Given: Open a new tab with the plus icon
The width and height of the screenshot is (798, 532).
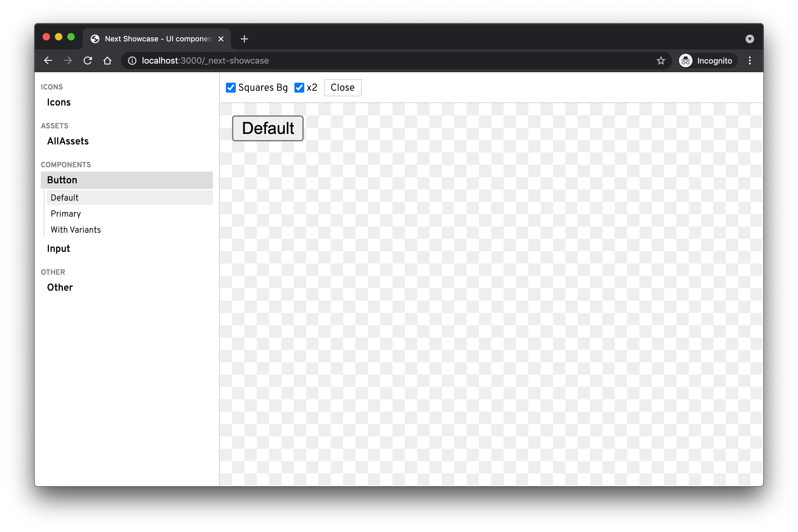Looking at the screenshot, I should 244,39.
